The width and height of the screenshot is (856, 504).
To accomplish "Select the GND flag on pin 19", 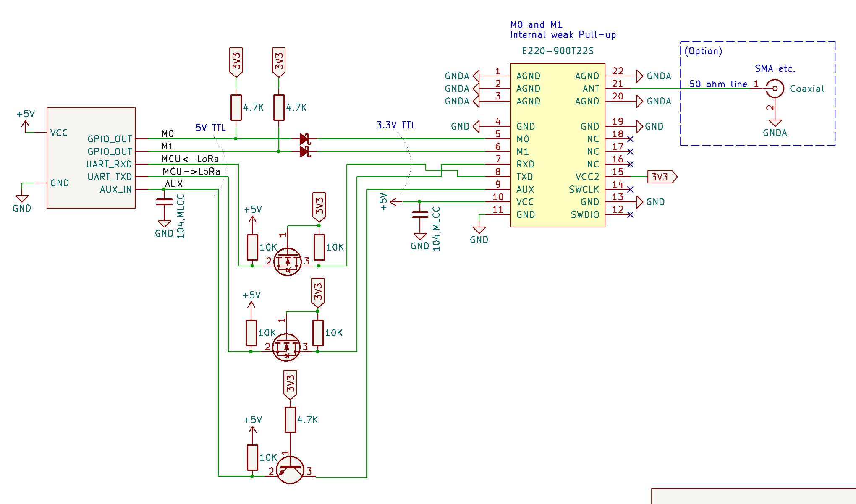I will pos(651,126).
